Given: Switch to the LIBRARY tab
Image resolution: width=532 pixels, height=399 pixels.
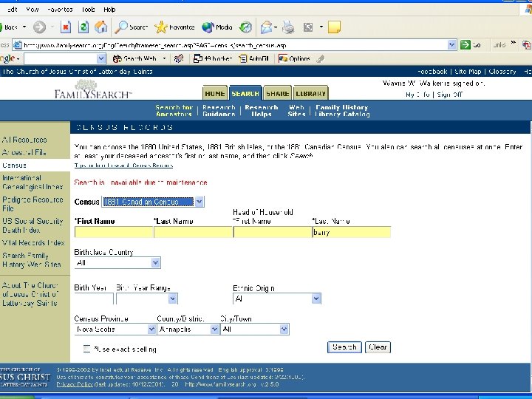Looking at the screenshot, I should click(x=310, y=93).
